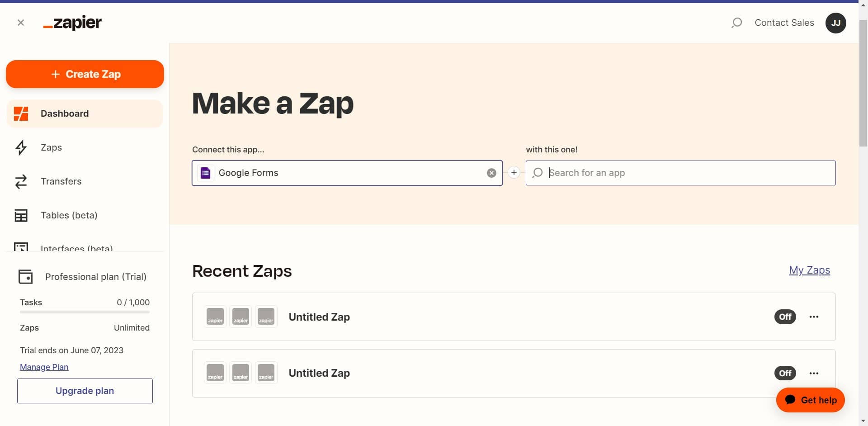868x426 pixels.
Task: Click the Google Forms app icon
Action: point(205,173)
